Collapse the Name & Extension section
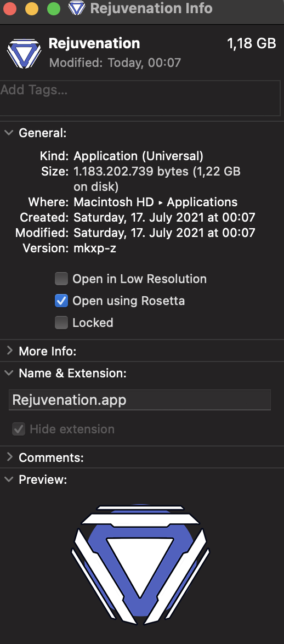The height and width of the screenshot is (644, 284). point(9,373)
